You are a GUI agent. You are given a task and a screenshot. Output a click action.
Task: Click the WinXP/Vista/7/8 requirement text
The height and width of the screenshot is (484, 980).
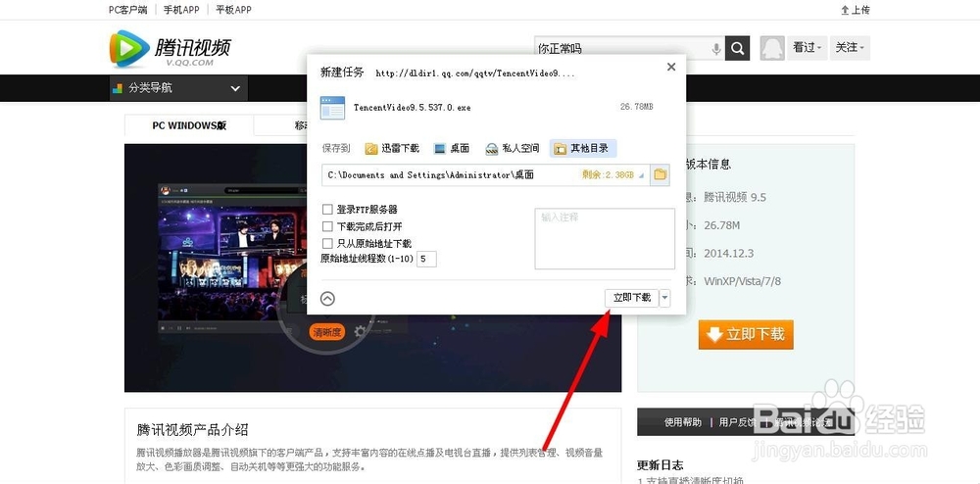[x=743, y=281]
